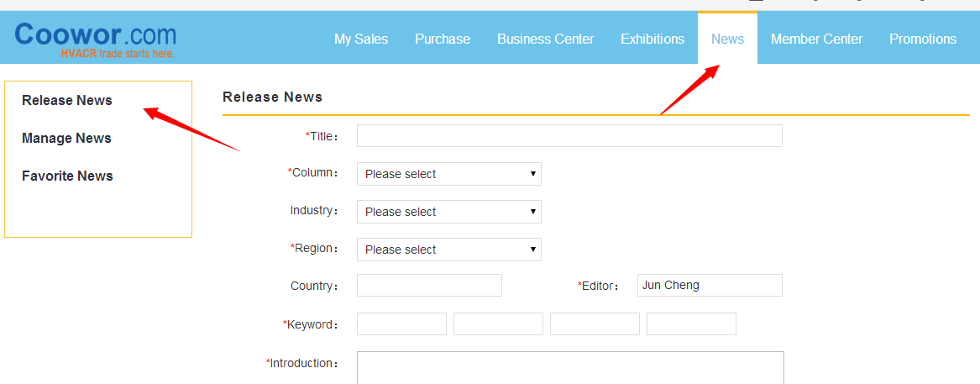
Task: Expand the Region dropdown
Action: (x=448, y=250)
